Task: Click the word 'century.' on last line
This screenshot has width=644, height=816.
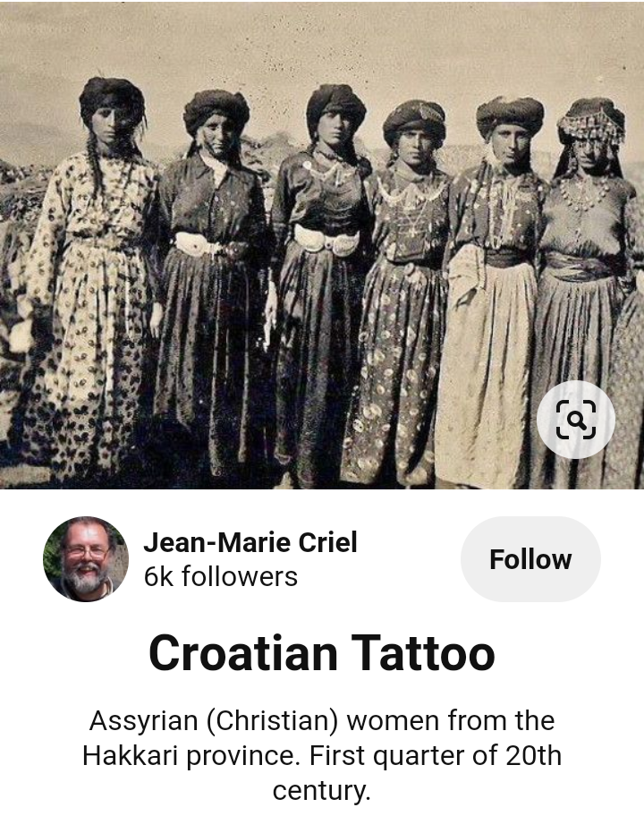Action: click(x=321, y=790)
